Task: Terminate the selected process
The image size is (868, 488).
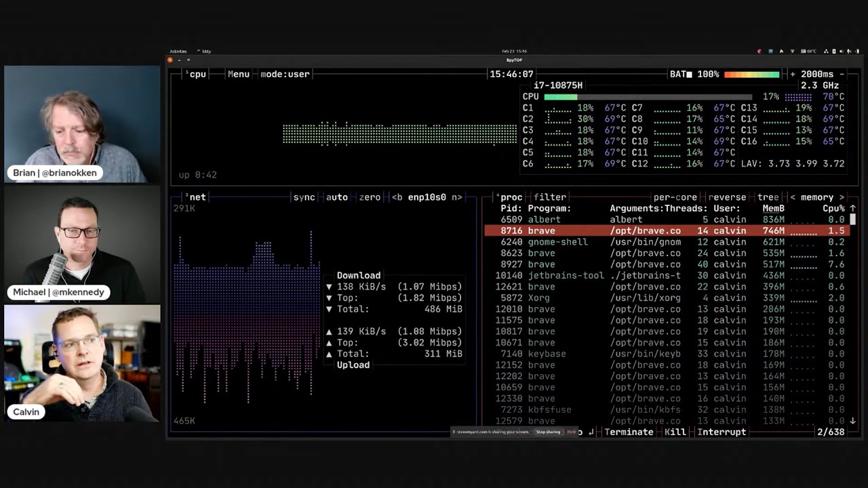Action: click(x=629, y=432)
